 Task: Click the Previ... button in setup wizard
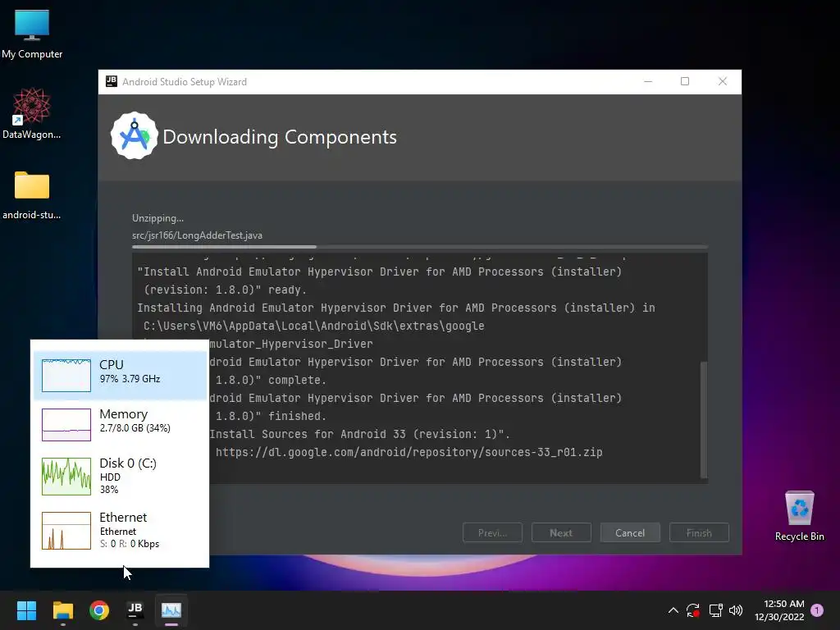492,533
